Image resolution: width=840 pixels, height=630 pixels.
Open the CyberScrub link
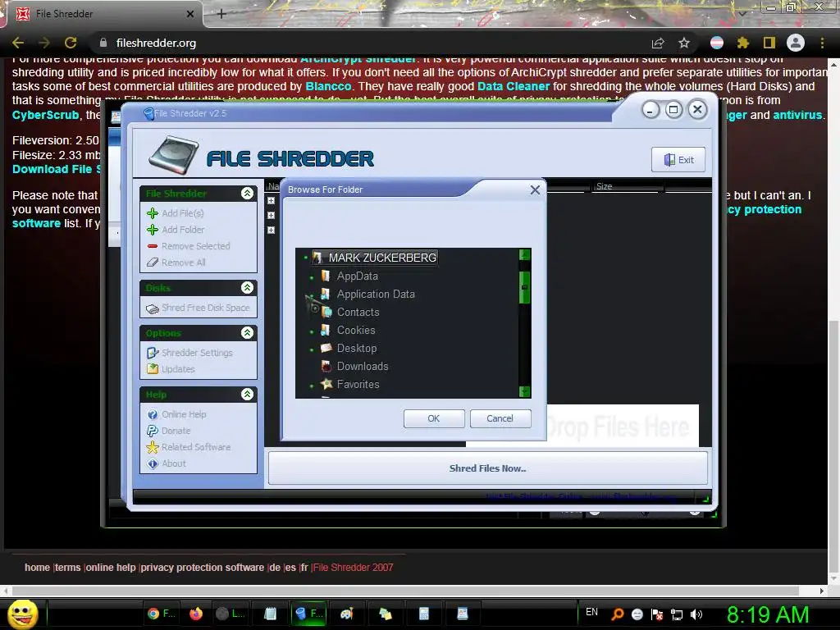click(x=46, y=115)
